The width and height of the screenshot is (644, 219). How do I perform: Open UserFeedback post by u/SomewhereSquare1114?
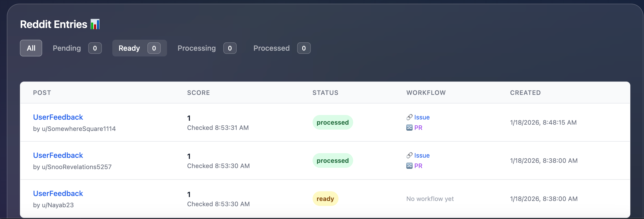pyautogui.click(x=58, y=117)
